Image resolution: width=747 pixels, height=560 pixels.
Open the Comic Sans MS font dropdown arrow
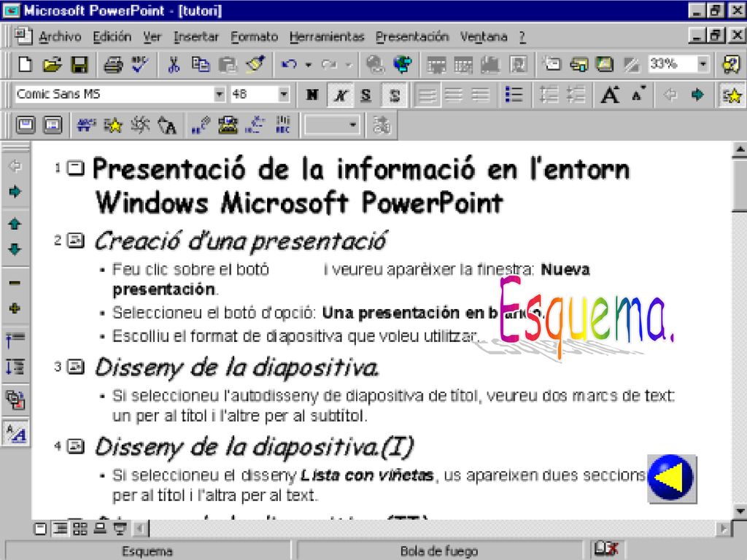[219, 94]
